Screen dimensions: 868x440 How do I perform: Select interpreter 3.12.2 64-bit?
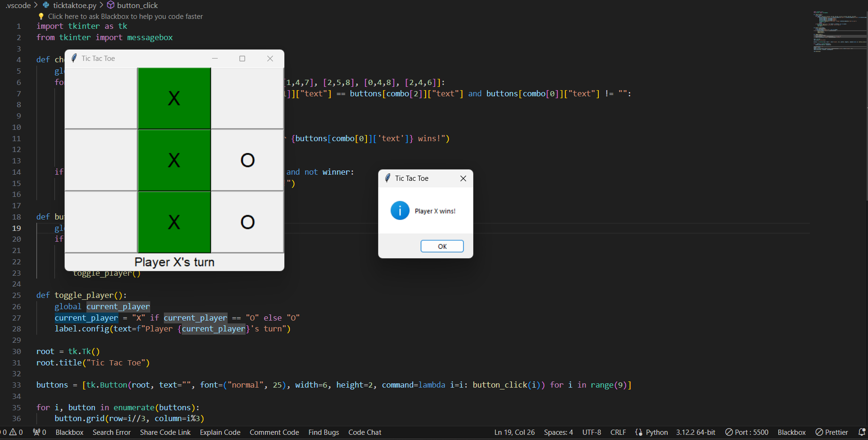[x=695, y=432]
